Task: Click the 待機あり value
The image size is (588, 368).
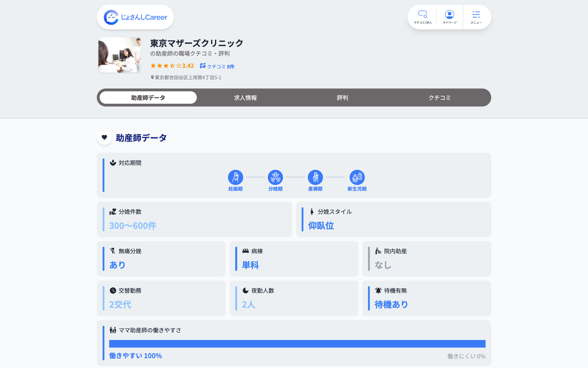Action: pos(391,305)
